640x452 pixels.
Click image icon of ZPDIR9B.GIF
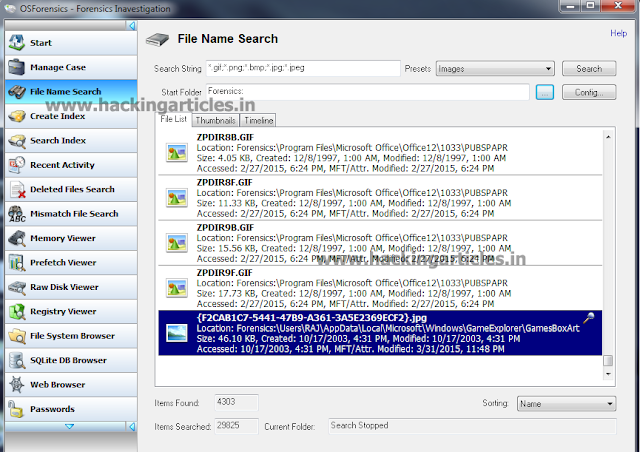coord(177,243)
